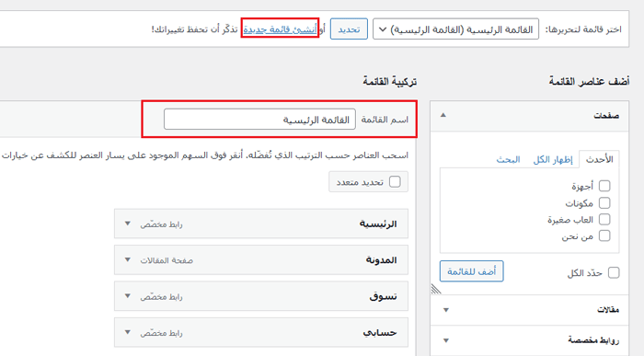The height and width of the screenshot is (356, 644).
Task: Click the تحديد select button
Action: pyautogui.click(x=349, y=29)
